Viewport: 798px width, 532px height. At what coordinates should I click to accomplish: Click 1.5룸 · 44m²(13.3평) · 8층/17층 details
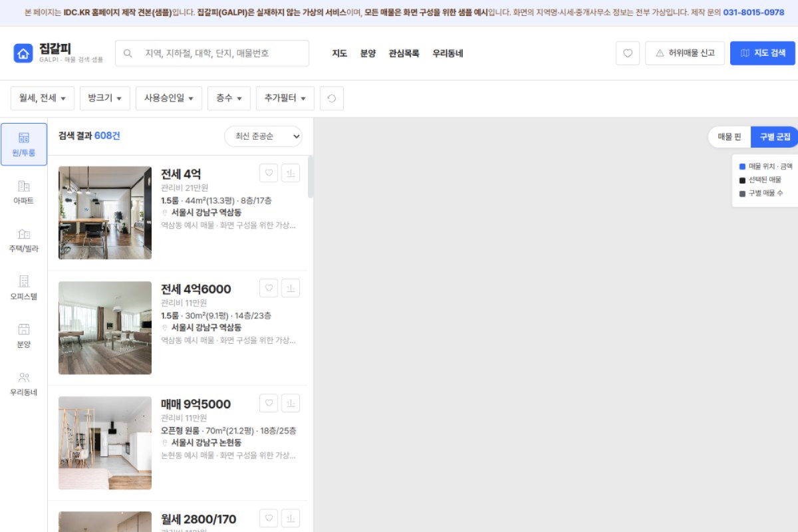point(216,201)
